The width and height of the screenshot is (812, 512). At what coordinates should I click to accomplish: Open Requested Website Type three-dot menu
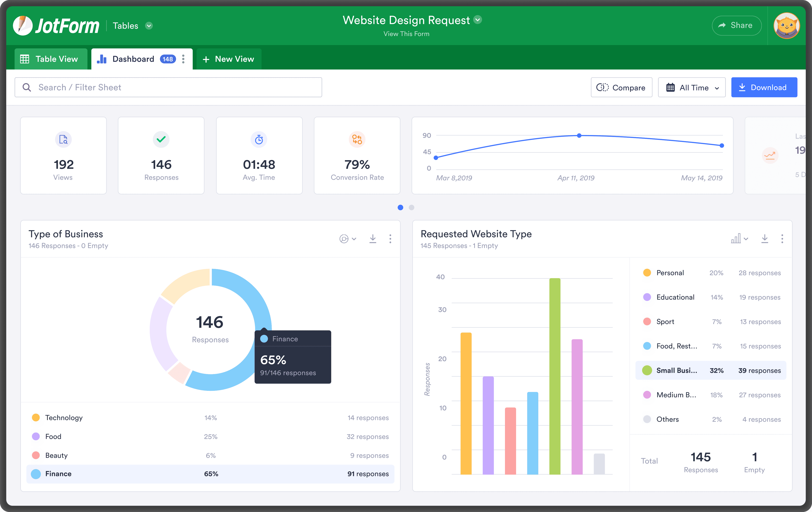[782, 239]
